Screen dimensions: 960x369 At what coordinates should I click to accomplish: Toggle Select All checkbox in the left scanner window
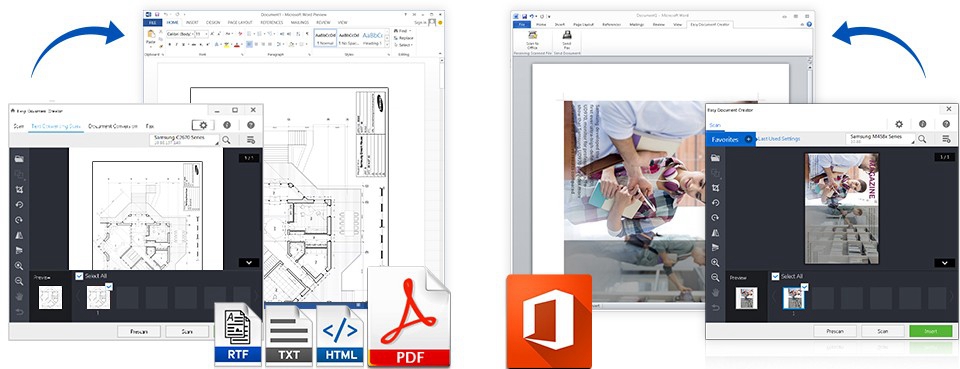pyautogui.click(x=79, y=276)
